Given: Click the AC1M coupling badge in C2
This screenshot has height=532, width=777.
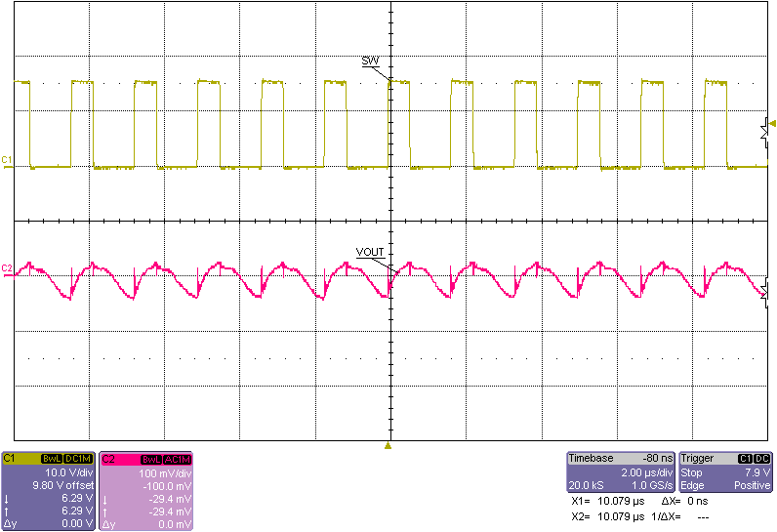Looking at the screenshot, I should tap(177, 460).
